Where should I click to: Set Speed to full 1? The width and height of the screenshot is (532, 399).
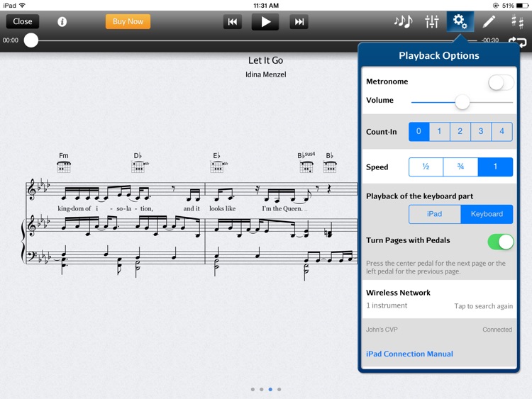point(495,167)
